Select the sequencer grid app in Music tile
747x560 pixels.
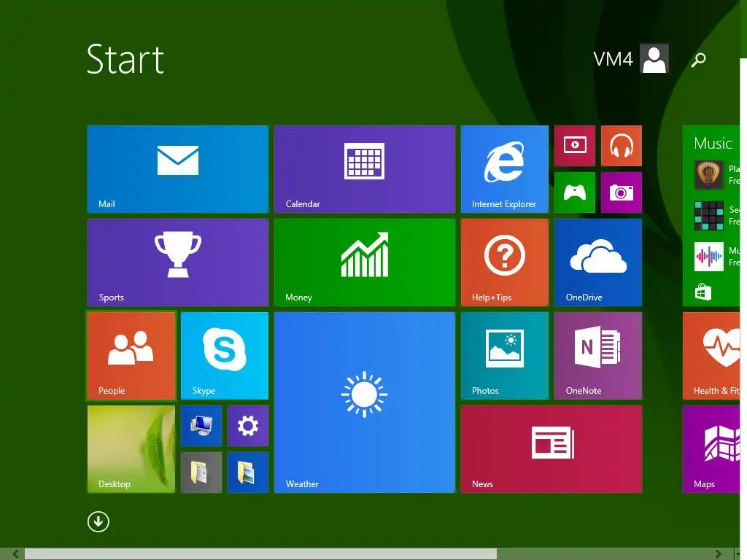[x=709, y=216]
